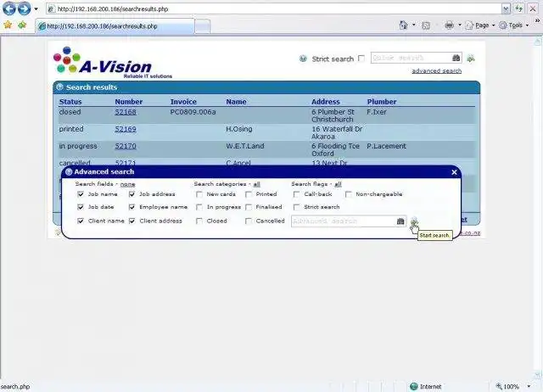Click the Feeds toolbar icon
543x392 pixels.
point(426,25)
